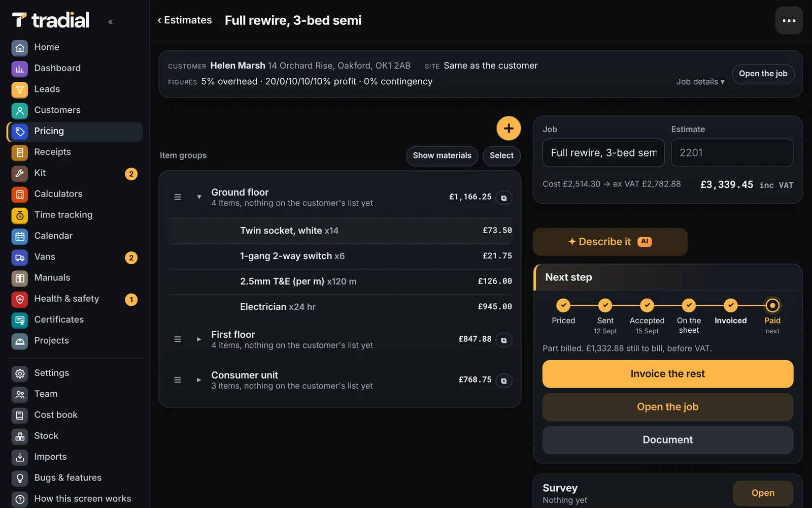The height and width of the screenshot is (508, 812).
Task: Click the Customers person icon
Action: (x=20, y=110)
